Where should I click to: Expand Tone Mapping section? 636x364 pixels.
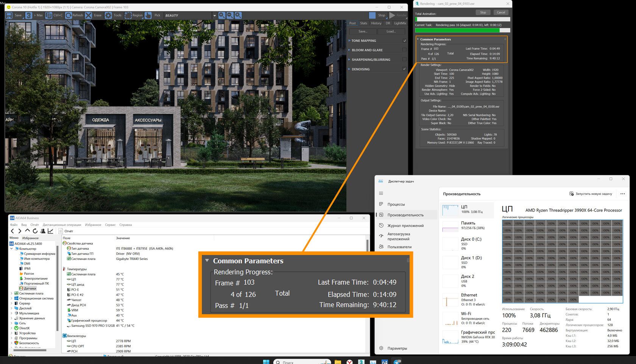[349, 40]
